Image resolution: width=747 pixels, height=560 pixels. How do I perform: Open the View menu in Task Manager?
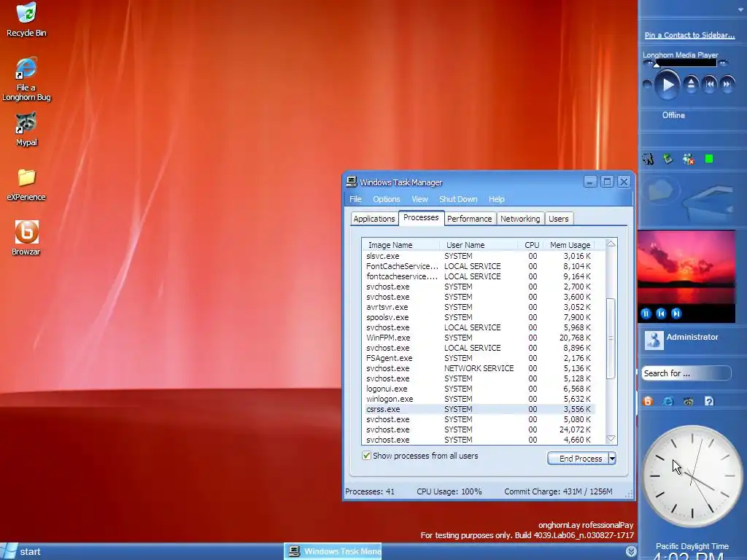419,199
